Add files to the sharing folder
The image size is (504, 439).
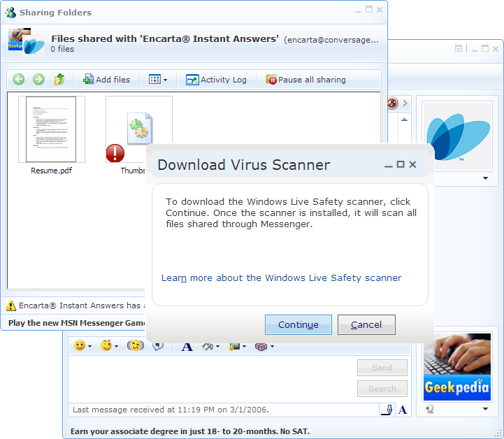click(x=106, y=80)
